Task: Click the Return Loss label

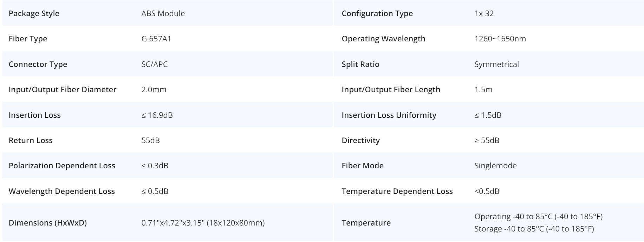Action: (31, 140)
